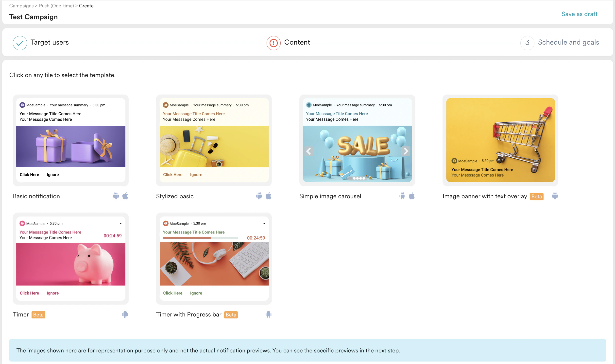This screenshot has height=364, width=615.
Task: Open the Push (One-time) breadcrumb link
Action: click(x=56, y=6)
